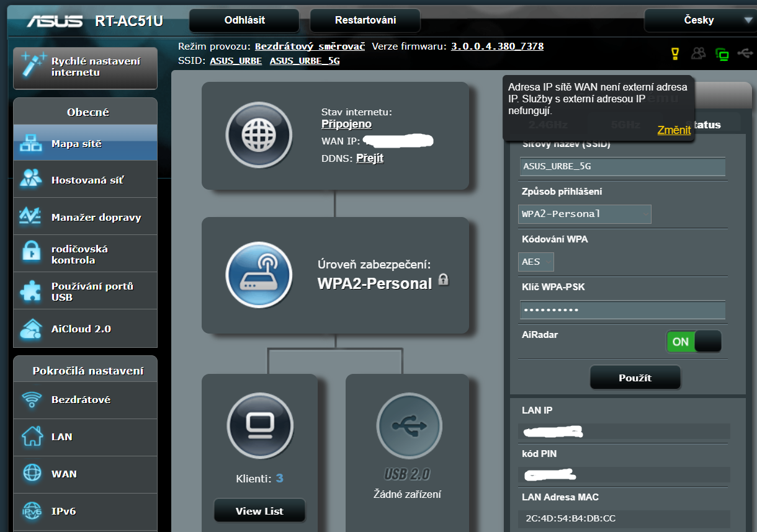Viewport: 757px width, 532px height.
Task: Click the Clients computer icon
Action: (259, 425)
